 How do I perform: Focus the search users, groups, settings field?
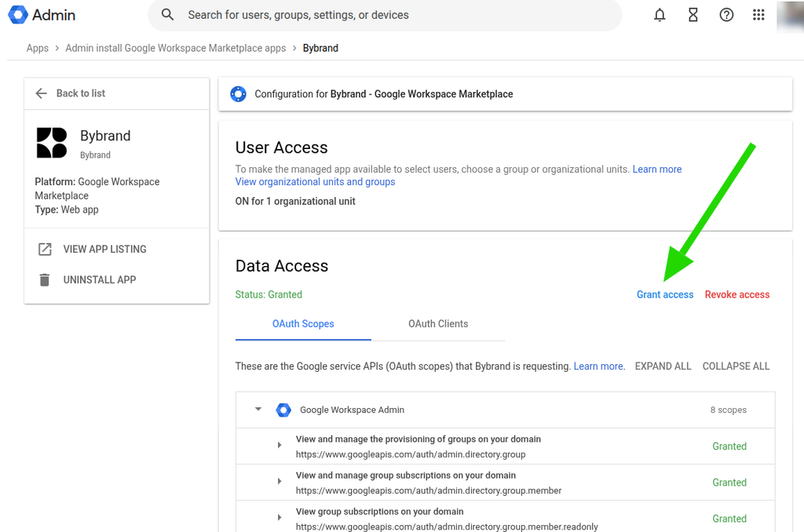[385, 15]
